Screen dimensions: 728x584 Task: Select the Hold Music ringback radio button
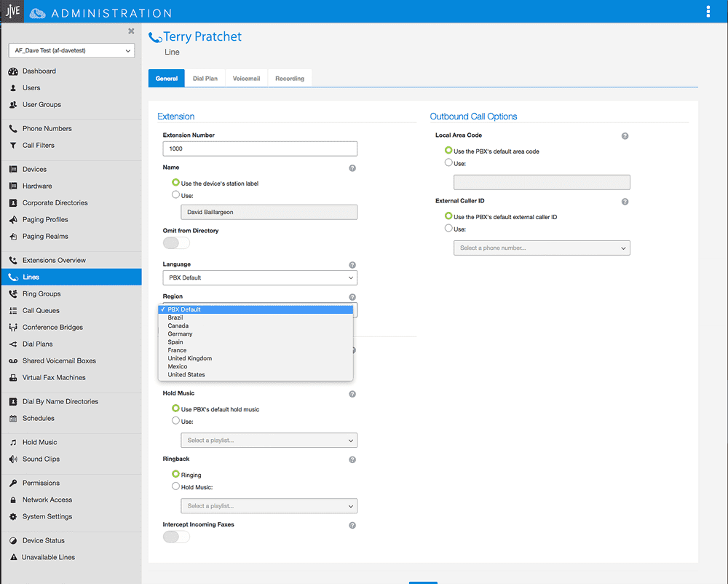[175, 486]
